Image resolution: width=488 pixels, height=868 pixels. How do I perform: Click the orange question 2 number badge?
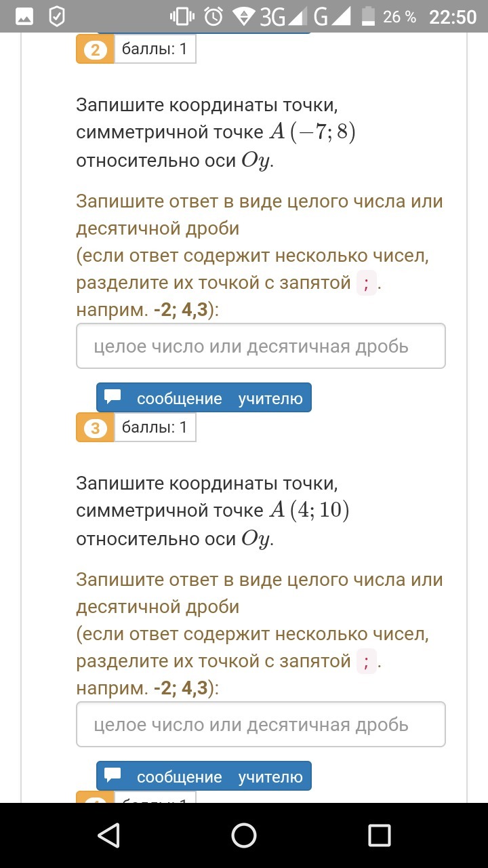[95, 50]
